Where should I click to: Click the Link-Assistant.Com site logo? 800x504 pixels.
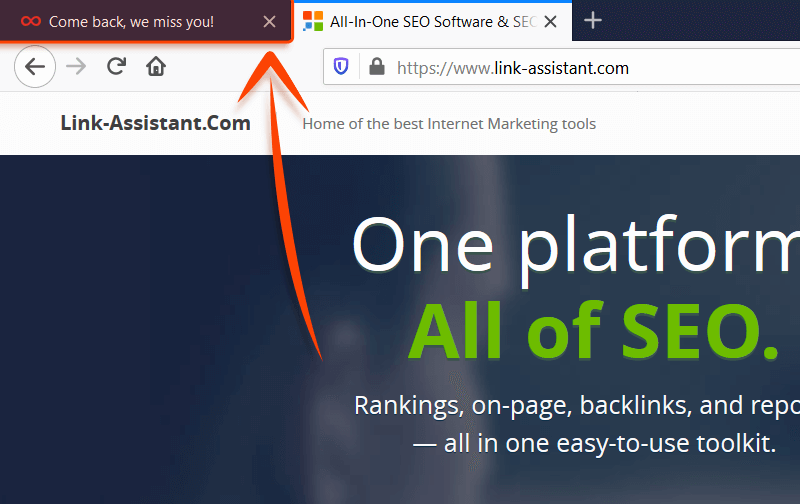[155, 124]
